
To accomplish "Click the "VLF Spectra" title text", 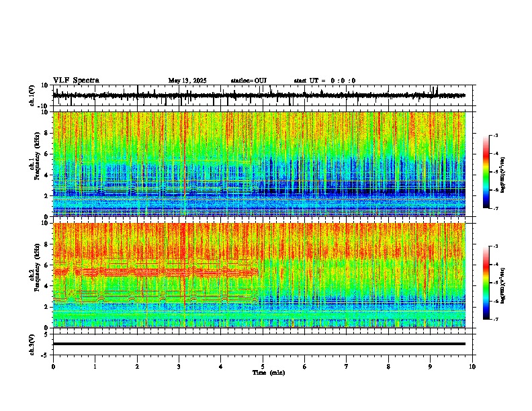I will (x=76, y=81).
